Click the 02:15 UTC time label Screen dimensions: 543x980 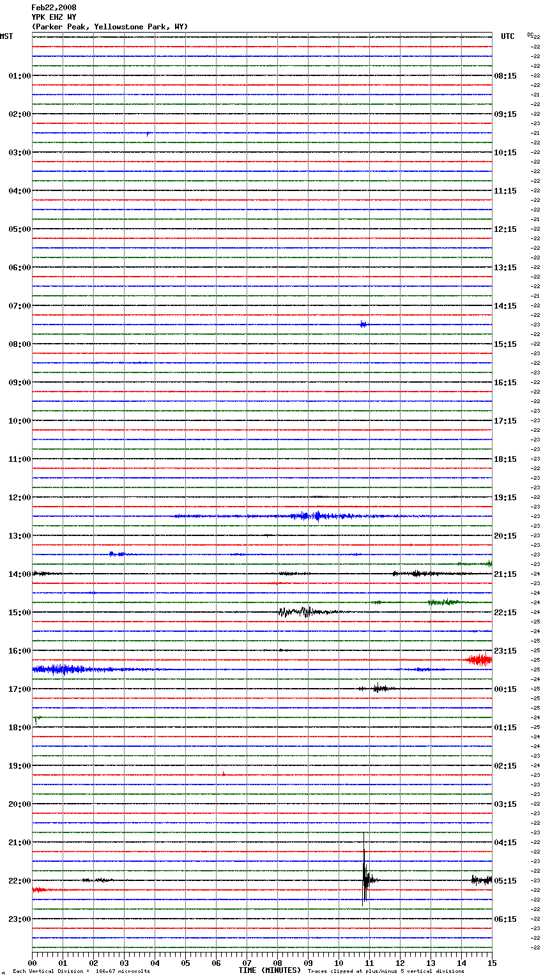pos(505,766)
